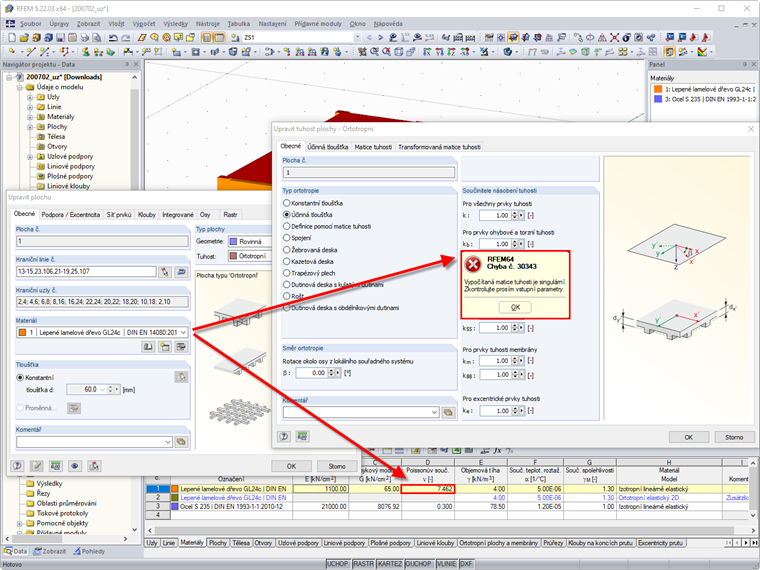Click the Print icon in the main toolbar
760x570 pixels.
tap(85, 37)
